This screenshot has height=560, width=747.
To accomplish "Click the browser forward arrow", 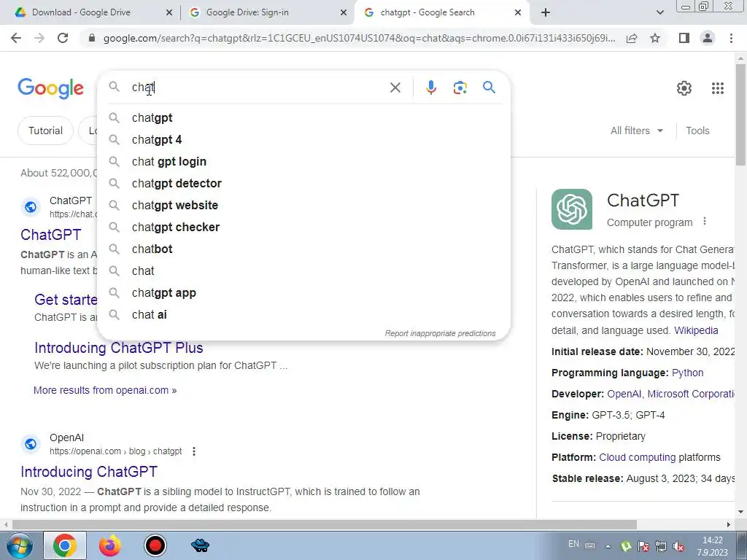I will [39, 38].
